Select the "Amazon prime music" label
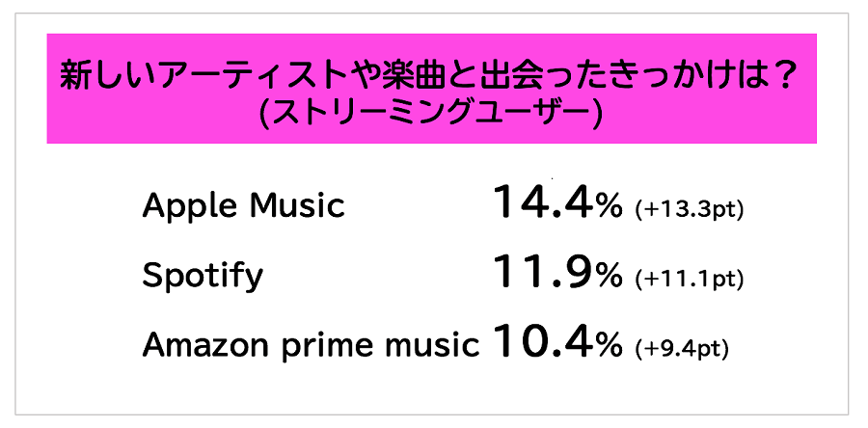The width and height of the screenshot is (868, 428). pos(311,345)
